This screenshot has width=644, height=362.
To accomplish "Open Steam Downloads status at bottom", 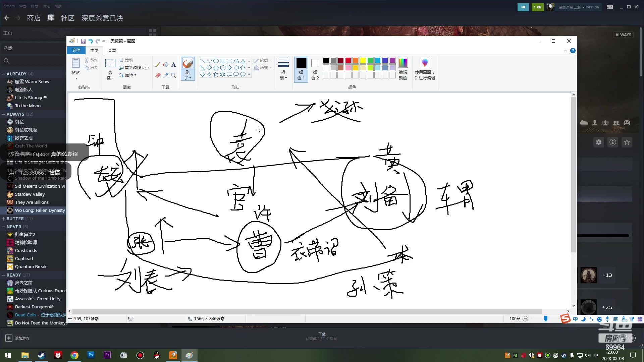I will pos(321,336).
